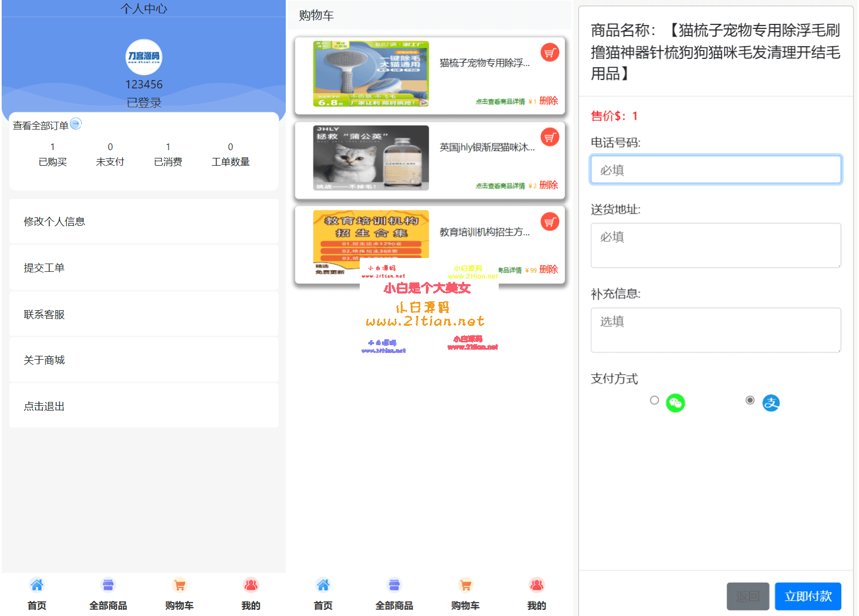Click the cart icon on JHLY cat shampoo item
The height and width of the screenshot is (616, 859).
point(549,137)
